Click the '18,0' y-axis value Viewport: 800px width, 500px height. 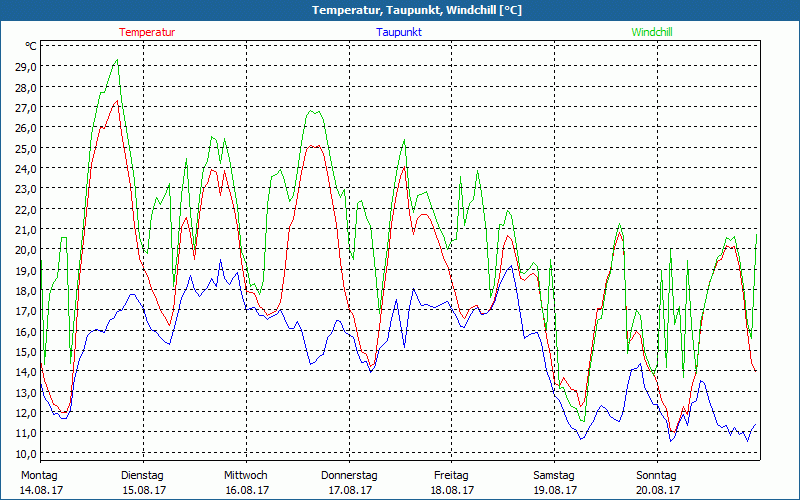coord(26,290)
